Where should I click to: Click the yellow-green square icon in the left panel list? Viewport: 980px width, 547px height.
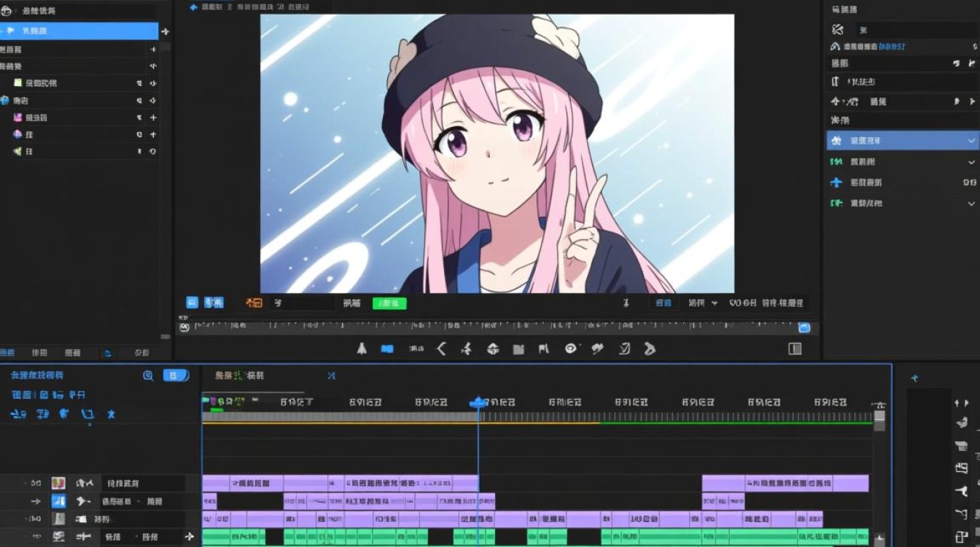(18, 83)
